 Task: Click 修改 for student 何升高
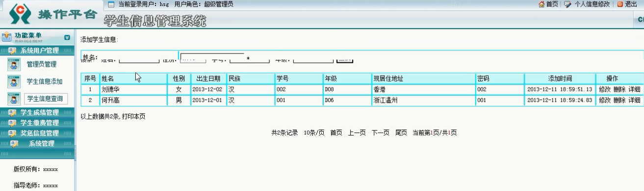pyautogui.click(x=605, y=100)
